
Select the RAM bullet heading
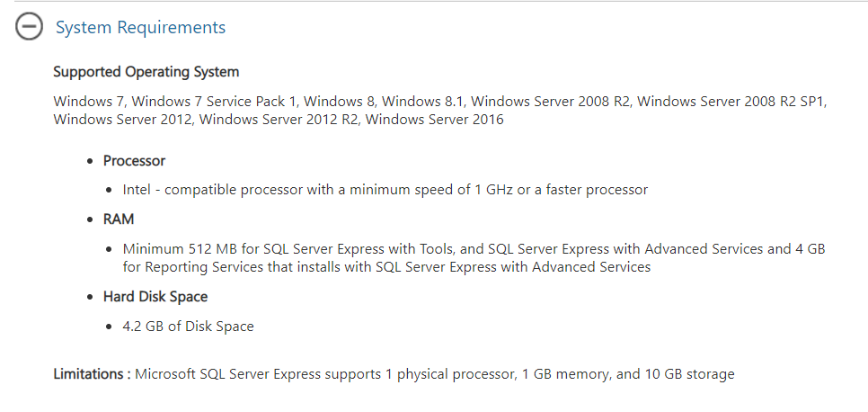[x=119, y=219]
